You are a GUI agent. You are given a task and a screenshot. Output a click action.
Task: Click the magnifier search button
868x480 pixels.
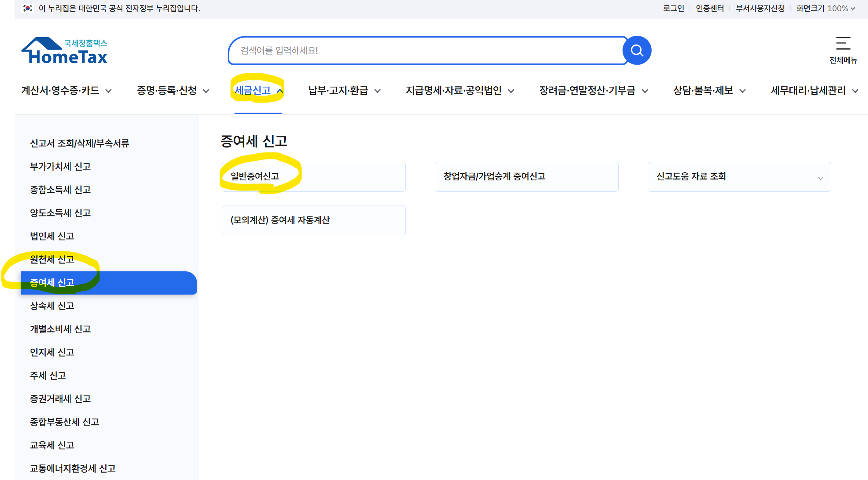click(637, 50)
